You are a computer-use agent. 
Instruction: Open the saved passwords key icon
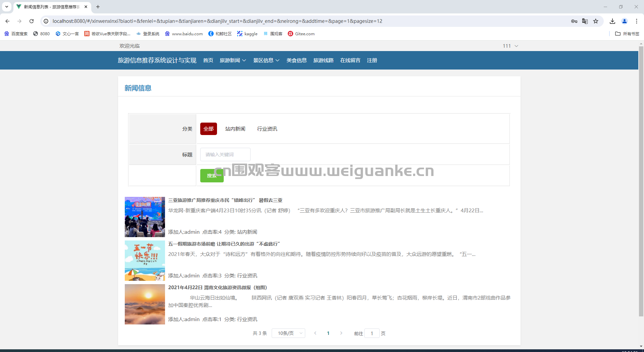click(574, 21)
